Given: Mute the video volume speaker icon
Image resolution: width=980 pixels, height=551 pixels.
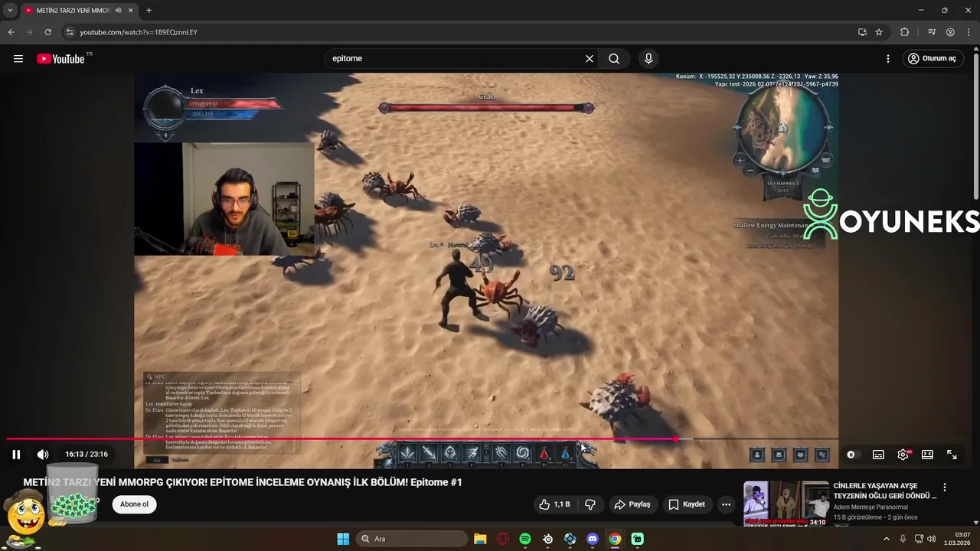Looking at the screenshot, I should pyautogui.click(x=43, y=455).
